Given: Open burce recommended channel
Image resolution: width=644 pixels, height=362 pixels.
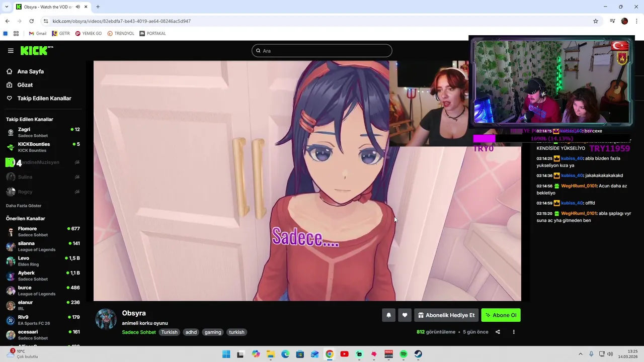Looking at the screenshot, I should click(x=43, y=291).
